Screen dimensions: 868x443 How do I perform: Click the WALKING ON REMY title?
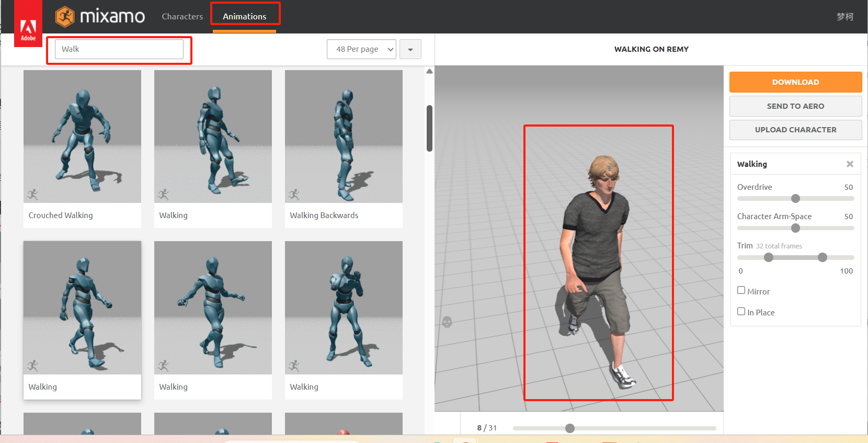[651, 49]
